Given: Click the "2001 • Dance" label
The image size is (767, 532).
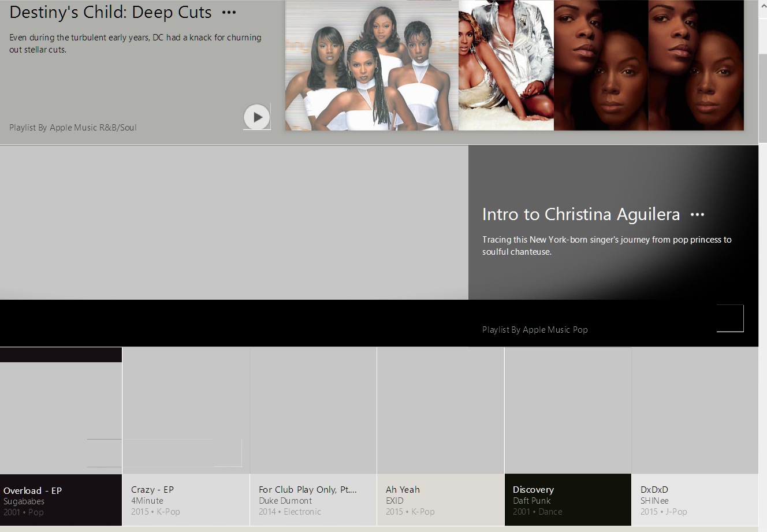Looking at the screenshot, I should coord(538,512).
